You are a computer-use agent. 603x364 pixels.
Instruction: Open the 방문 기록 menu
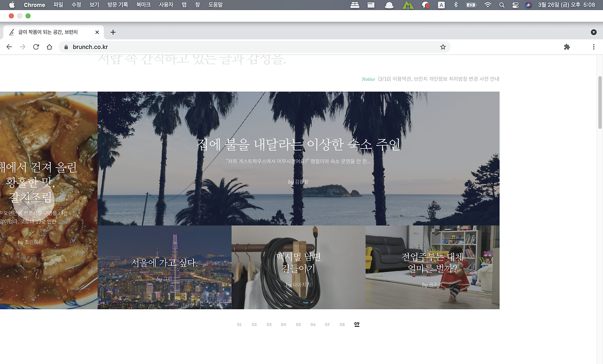pyautogui.click(x=118, y=5)
